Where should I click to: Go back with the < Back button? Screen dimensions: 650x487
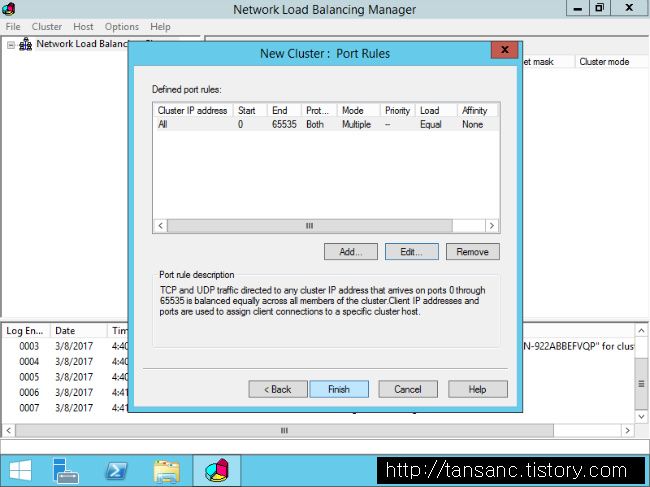tap(278, 389)
